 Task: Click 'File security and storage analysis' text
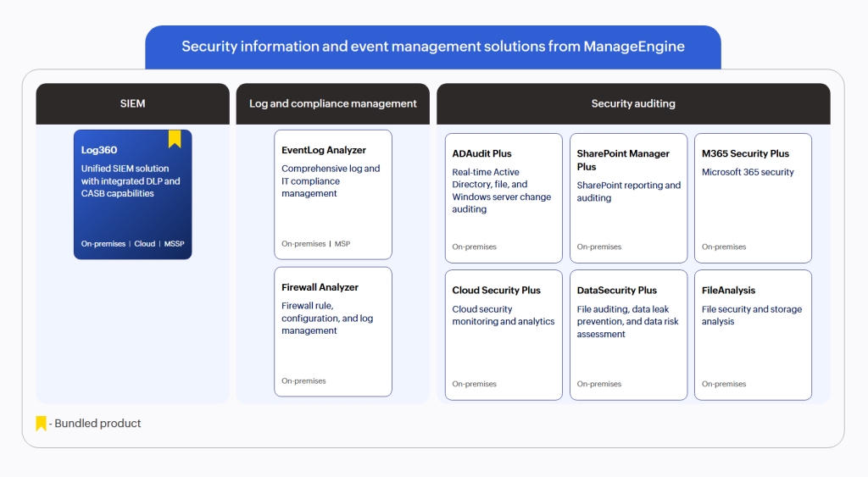tap(752, 315)
